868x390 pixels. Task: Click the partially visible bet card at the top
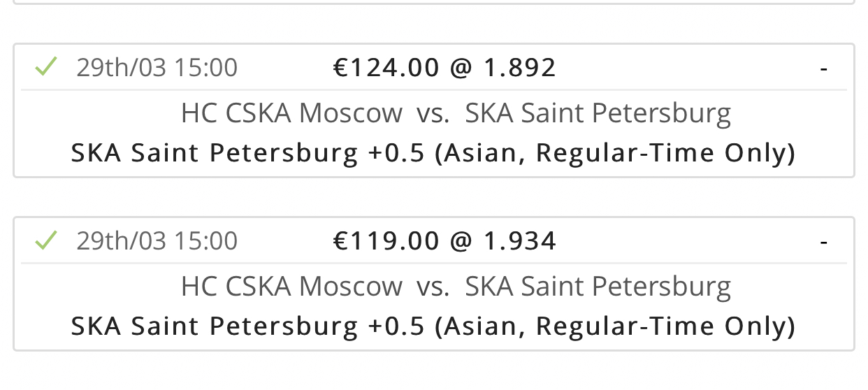434,2
